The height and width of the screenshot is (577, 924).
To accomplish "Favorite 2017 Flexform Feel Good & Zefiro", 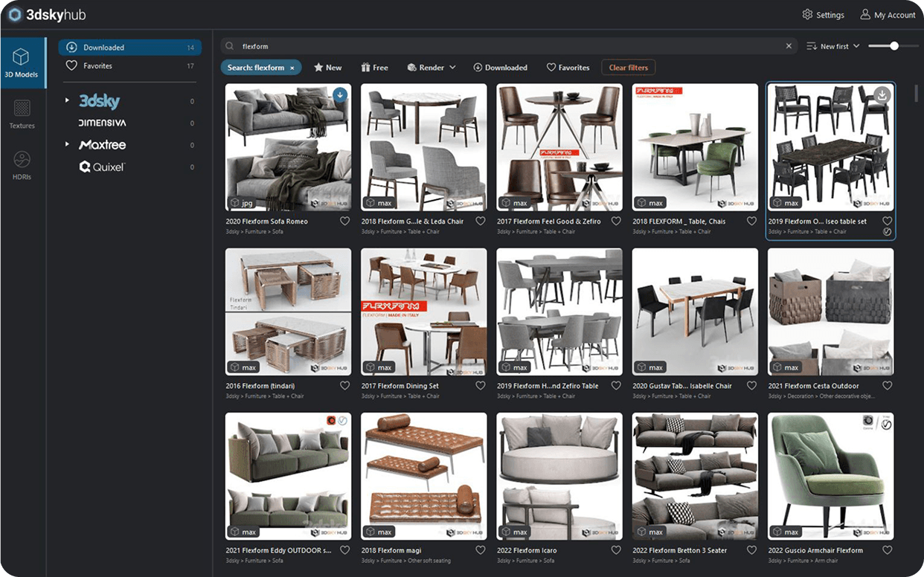I will 616,222.
